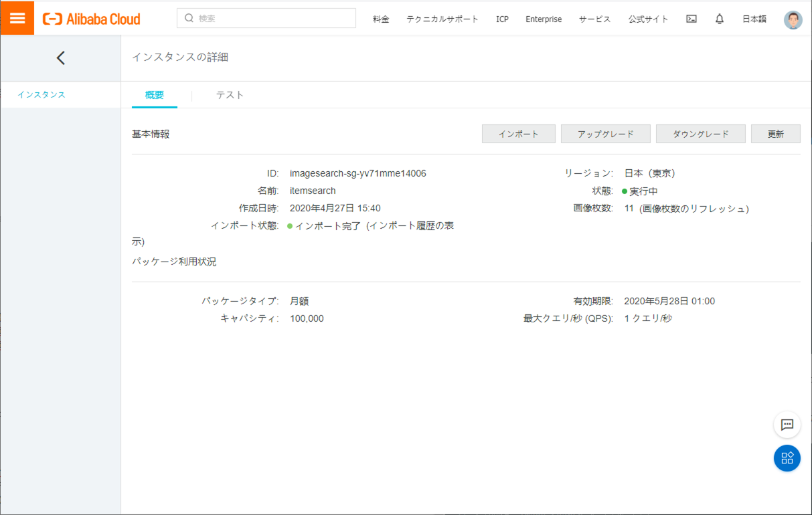Open the orange hamburger main menu
This screenshot has width=812, height=515.
(17, 18)
